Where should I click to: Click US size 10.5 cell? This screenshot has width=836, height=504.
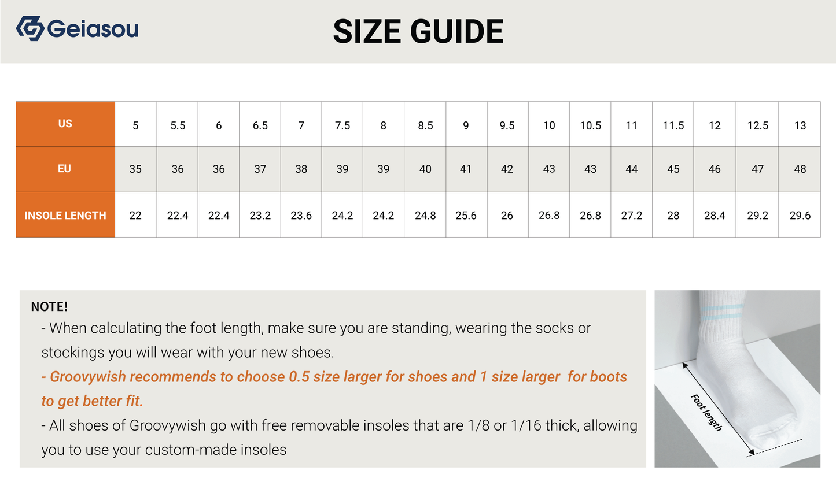tap(590, 125)
